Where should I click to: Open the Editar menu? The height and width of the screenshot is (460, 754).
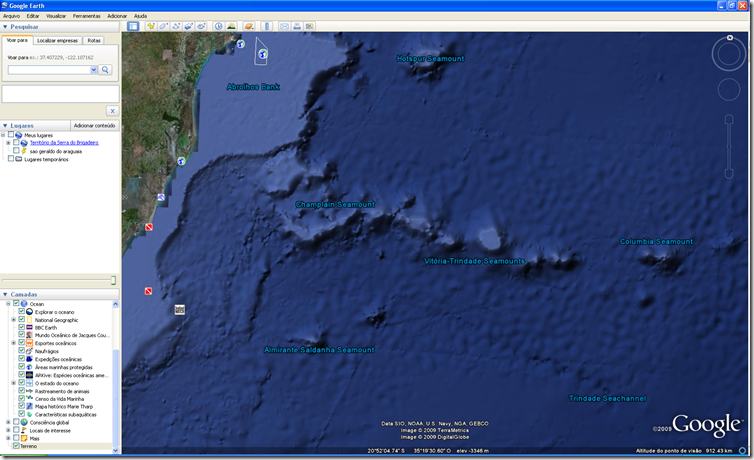pos(33,16)
